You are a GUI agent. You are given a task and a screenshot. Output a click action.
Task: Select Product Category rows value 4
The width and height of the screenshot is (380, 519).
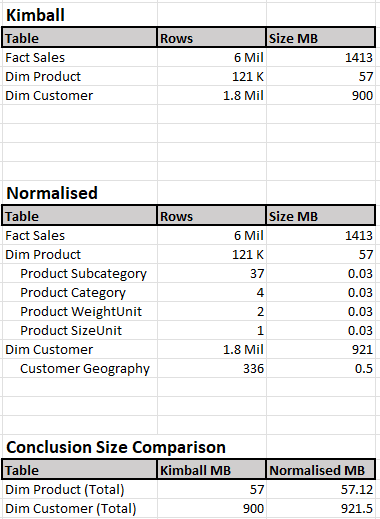(x=212, y=292)
